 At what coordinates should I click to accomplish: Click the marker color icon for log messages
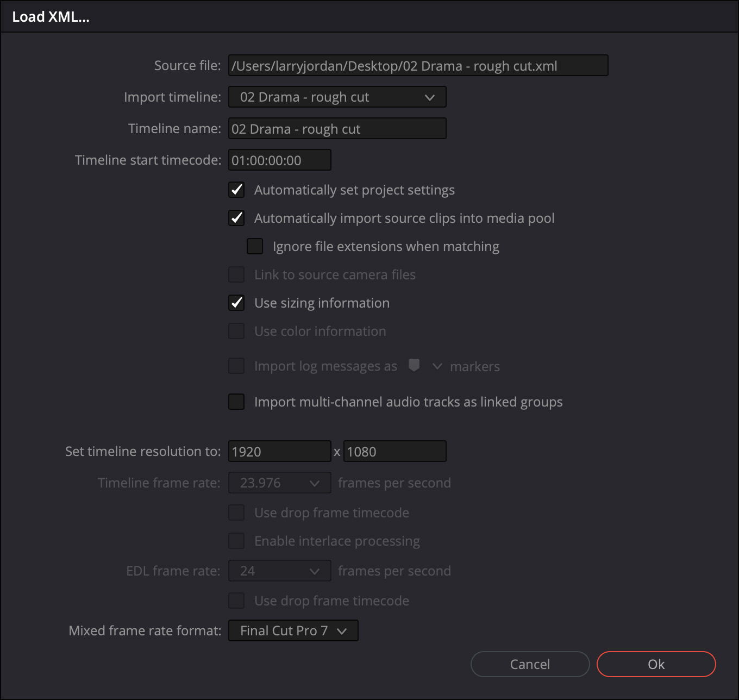coord(414,365)
